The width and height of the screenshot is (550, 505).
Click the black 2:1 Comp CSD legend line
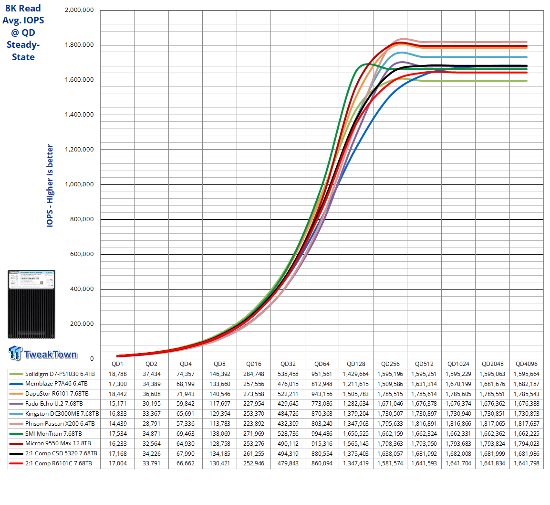coord(16,453)
